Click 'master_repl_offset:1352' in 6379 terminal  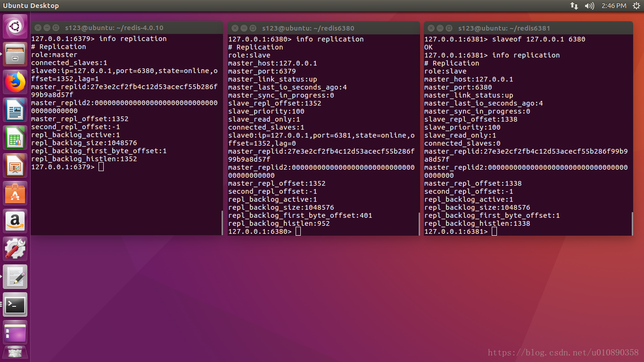(x=80, y=119)
